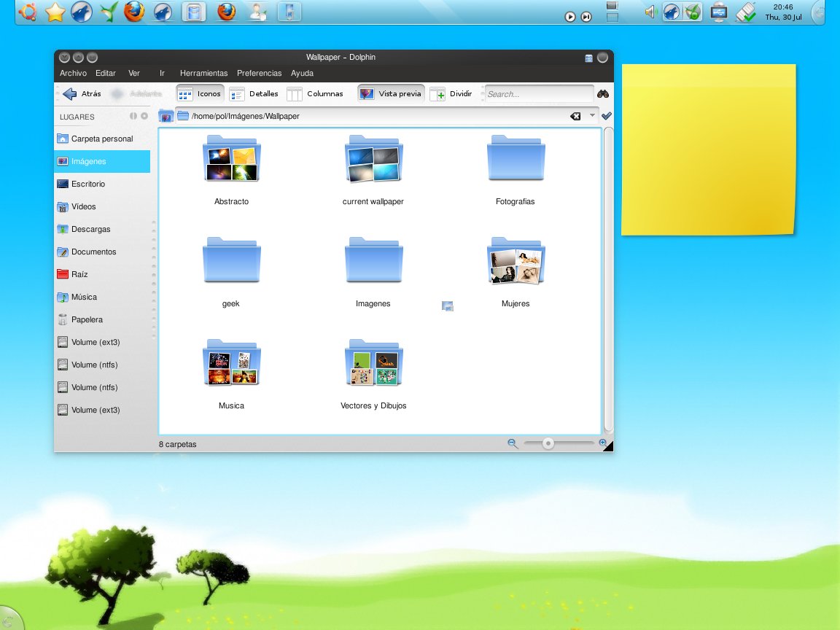The height and width of the screenshot is (630, 840).
Task: Select Escritorio in Lugares panel
Action: [x=102, y=184]
